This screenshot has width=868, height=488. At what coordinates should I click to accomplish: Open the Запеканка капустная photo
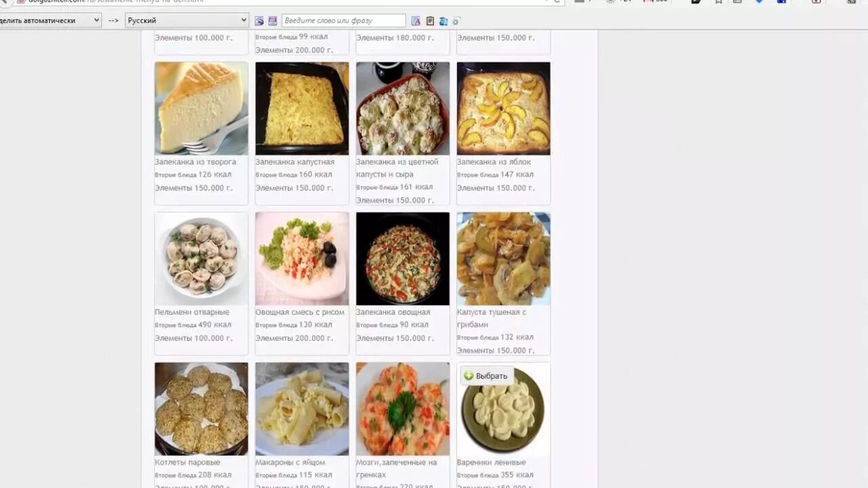click(x=302, y=108)
